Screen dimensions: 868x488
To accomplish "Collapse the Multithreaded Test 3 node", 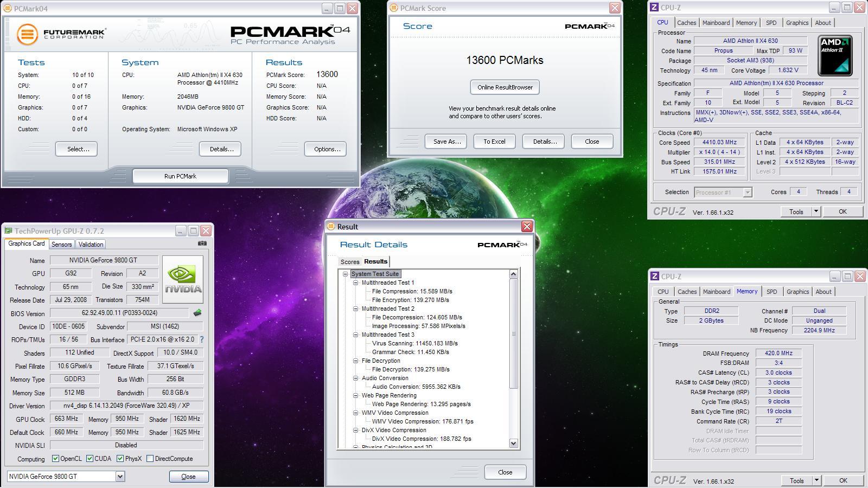I will (356, 335).
